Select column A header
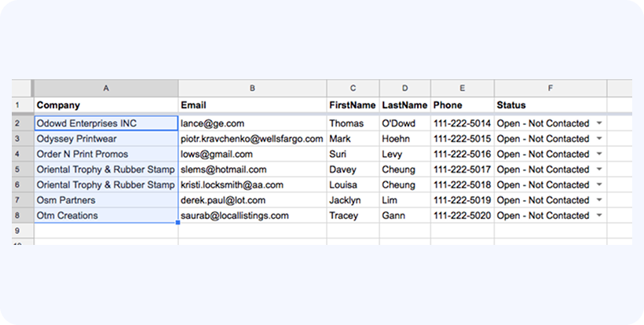 pyautogui.click(x=106, y=88)
